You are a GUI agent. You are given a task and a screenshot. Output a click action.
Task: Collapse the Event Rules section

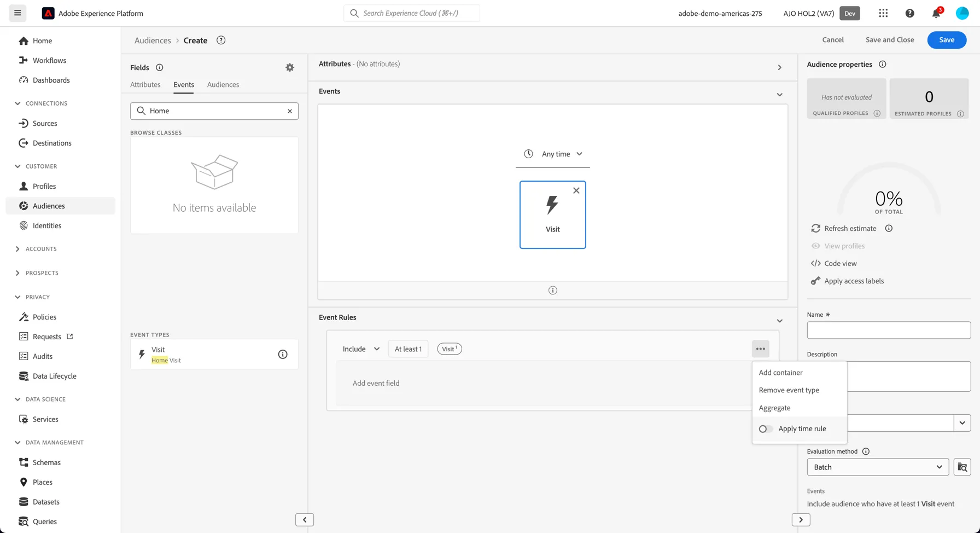[779, 321]
